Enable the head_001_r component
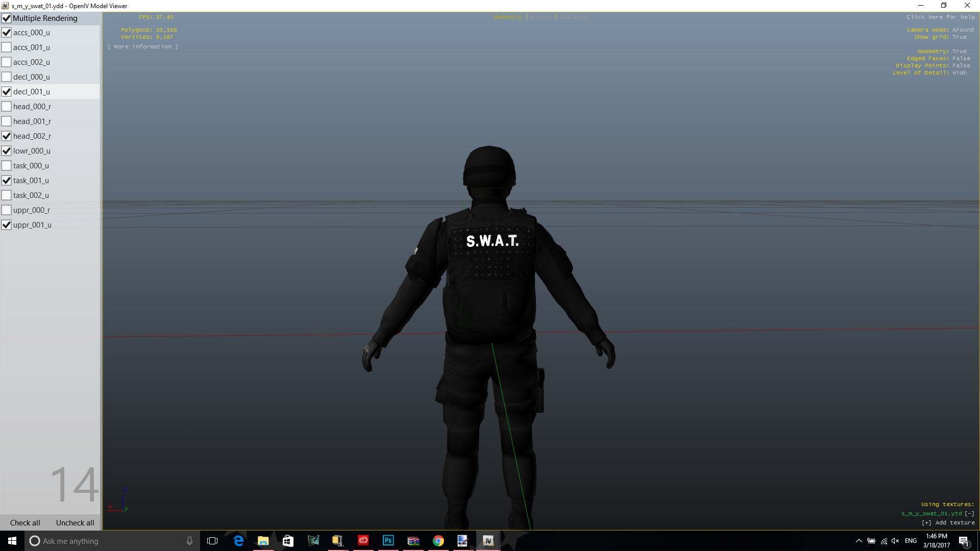The height and width of the screenshot is (551, 980). [7, 121]
